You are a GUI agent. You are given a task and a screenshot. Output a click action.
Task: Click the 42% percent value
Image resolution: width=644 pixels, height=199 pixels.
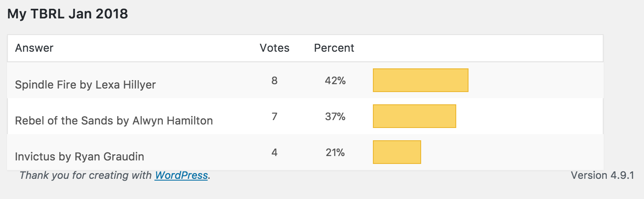(336, 81)
